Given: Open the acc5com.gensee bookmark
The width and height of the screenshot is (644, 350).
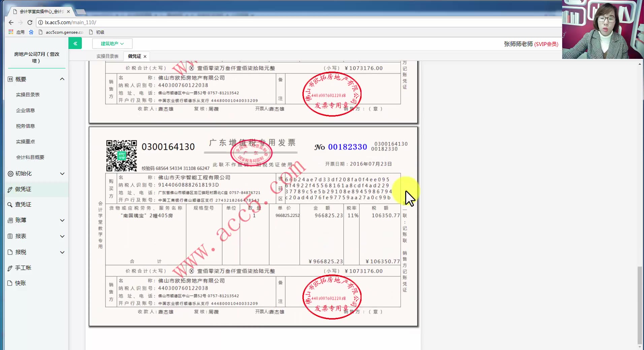Looking at the screenshot, I should 61,32.
